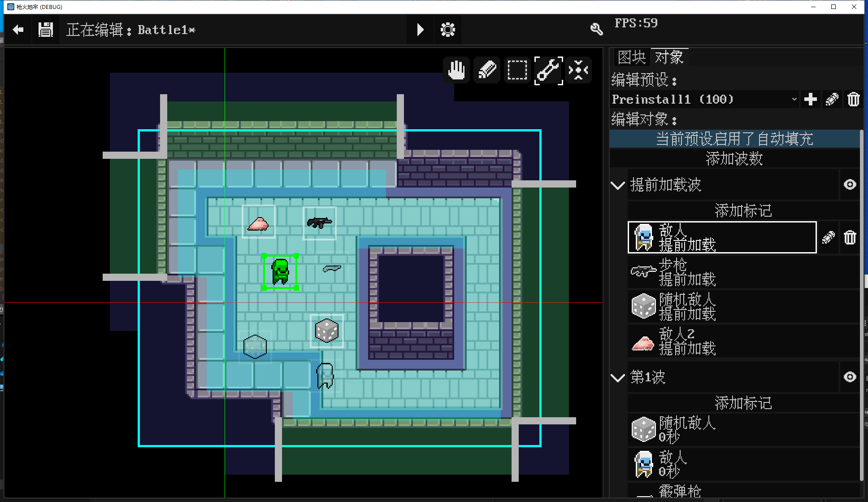Click the center view focus icon
The width and height of the screenshot is (868, 502).
[x=578, y=70]
